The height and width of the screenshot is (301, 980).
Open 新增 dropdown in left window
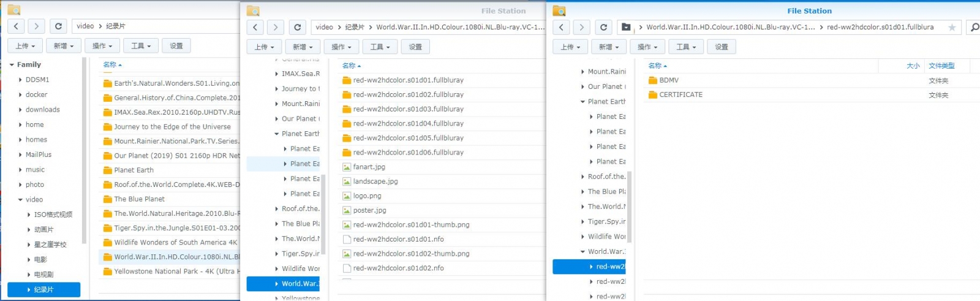64,46
